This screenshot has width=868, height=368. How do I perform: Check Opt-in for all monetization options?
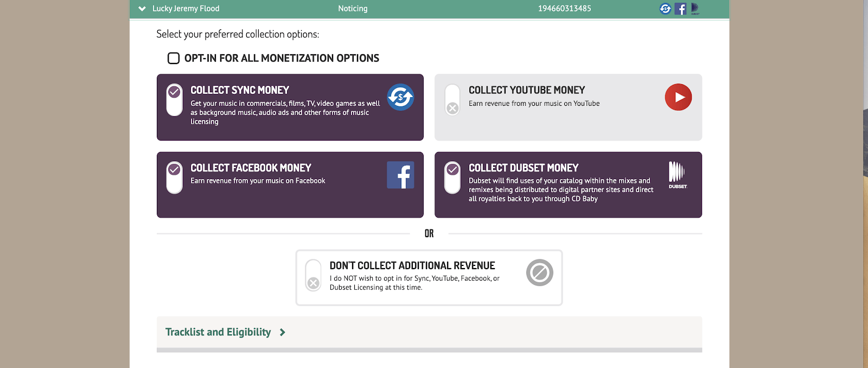point(174,58)
